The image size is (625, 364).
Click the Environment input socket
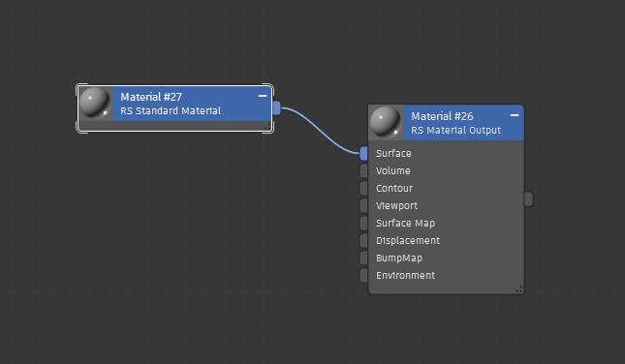point(363,276)
